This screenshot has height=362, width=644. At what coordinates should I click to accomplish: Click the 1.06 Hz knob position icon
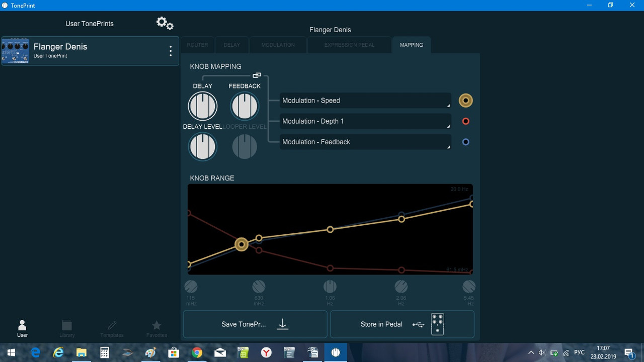(x=330, y=287)
